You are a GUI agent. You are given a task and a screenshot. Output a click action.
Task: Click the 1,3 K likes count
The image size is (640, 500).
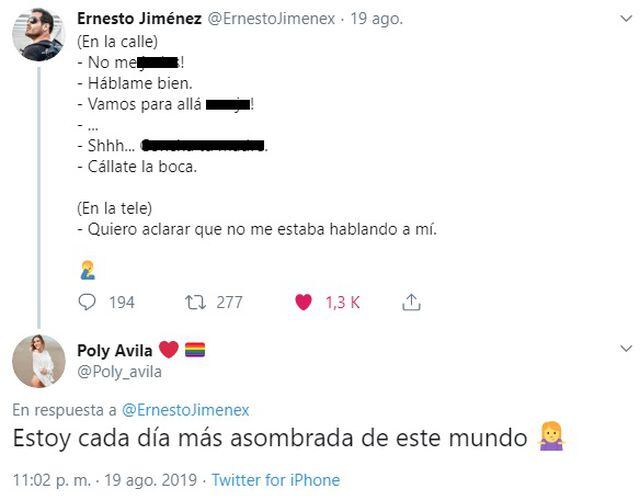click(342, 302)
